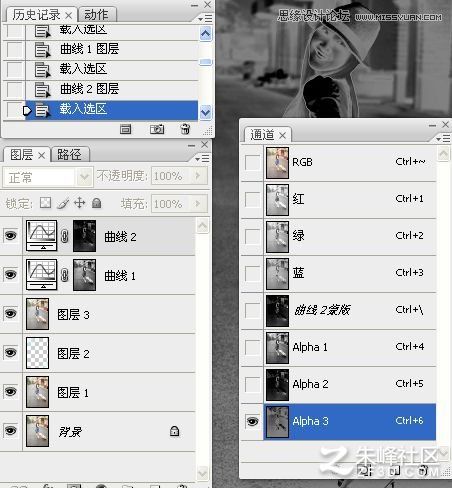
Task: Open the opacity 不透明度 slider arrow
Action: click(x=198, y=175)
